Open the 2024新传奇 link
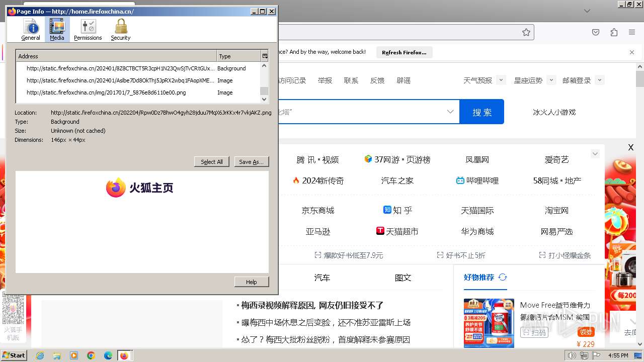 pos(318,180)
